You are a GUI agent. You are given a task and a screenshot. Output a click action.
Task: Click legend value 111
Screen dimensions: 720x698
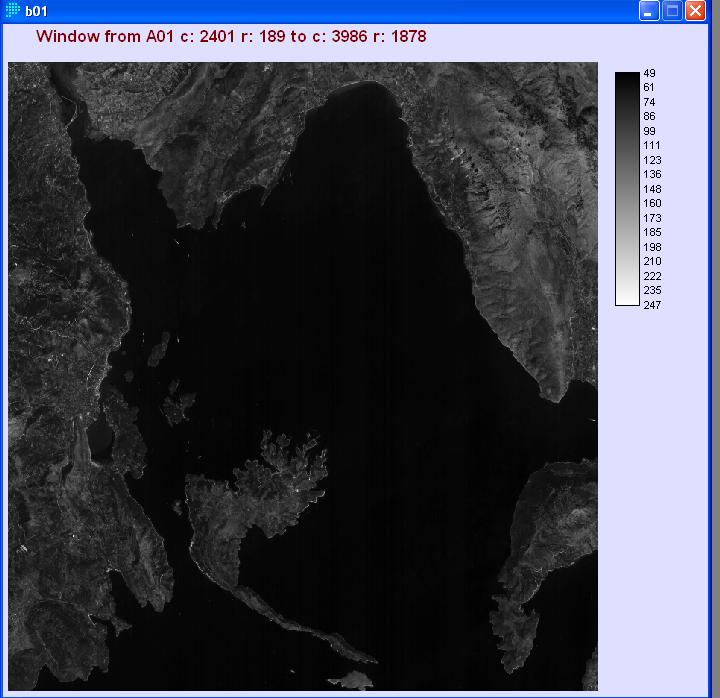[x=652, y=146]
